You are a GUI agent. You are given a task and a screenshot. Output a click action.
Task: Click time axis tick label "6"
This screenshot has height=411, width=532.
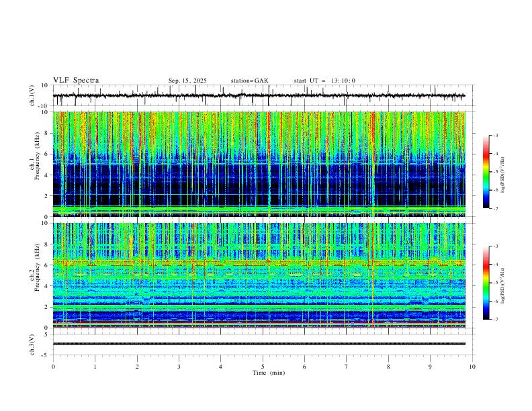tap(305, 367)
